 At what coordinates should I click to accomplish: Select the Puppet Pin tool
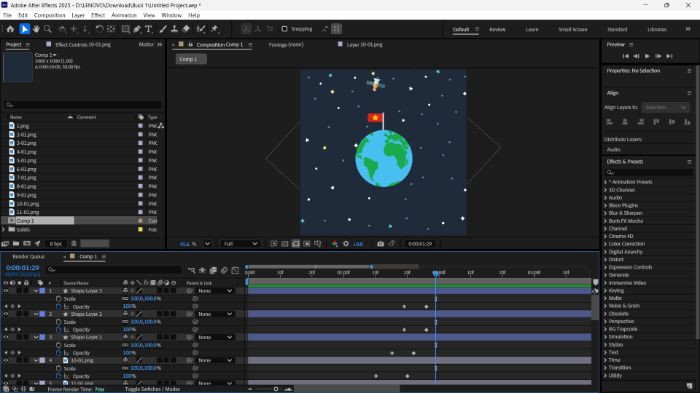click(x=214, y=29)
